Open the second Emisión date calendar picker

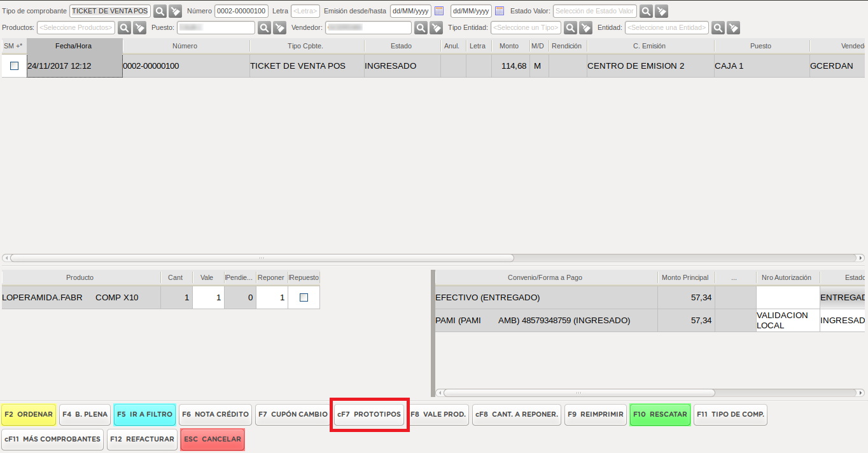point(499,11)
